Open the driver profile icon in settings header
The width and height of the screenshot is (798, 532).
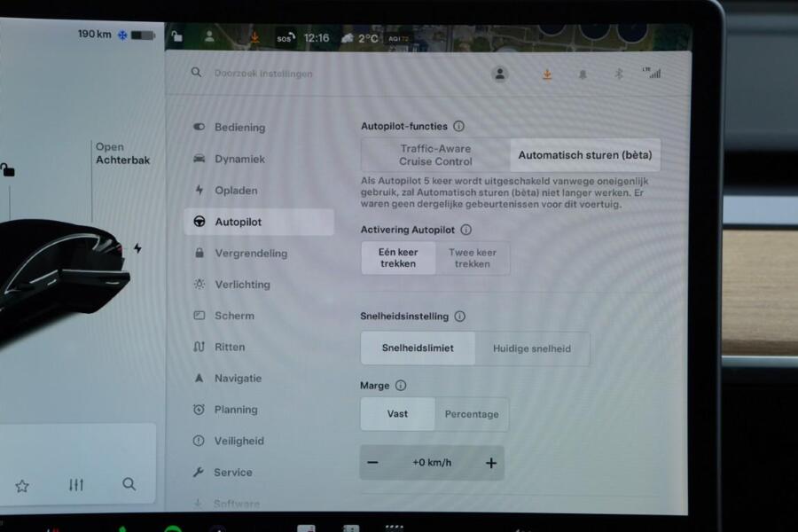500,74
